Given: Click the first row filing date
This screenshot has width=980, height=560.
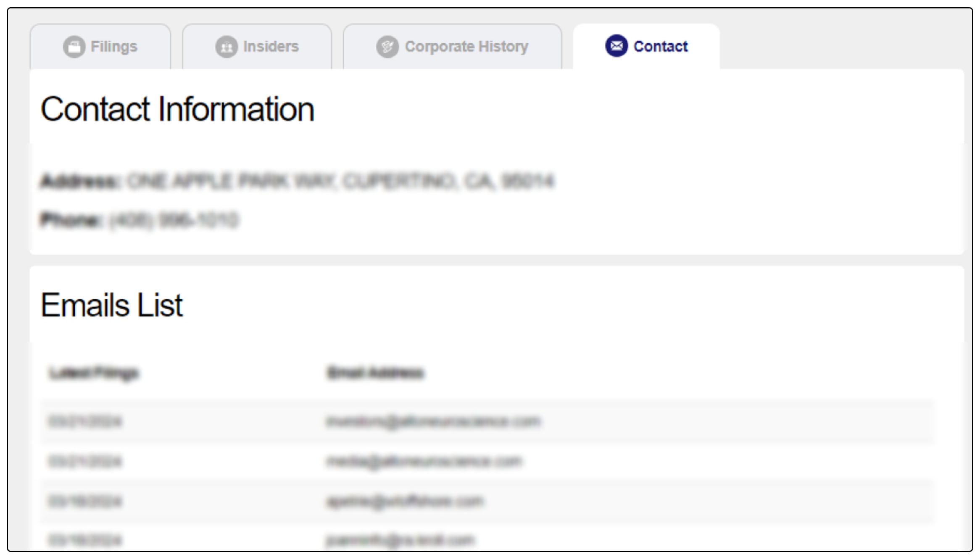Looking at the screenshot, I should tap(85, 421).
